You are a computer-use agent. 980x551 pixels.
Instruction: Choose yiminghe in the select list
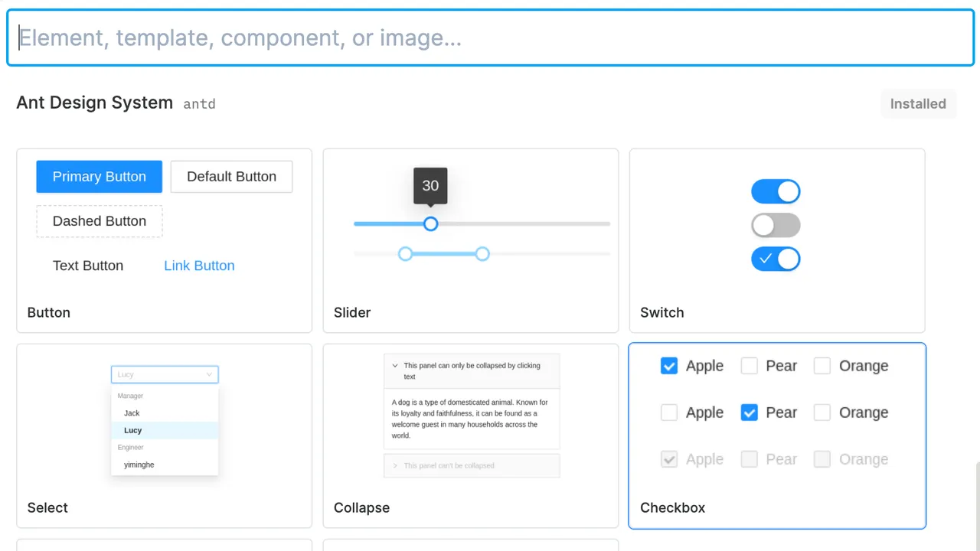click(x=165, y=465)
